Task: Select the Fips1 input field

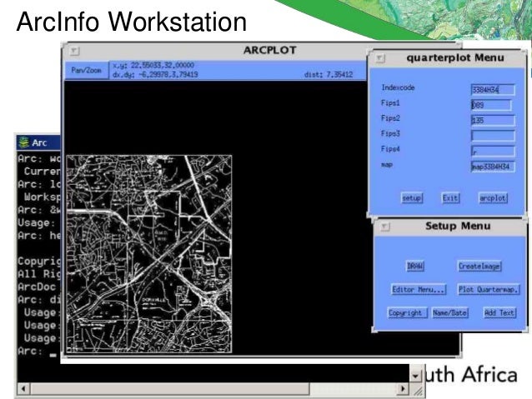Action: pyautogui.click(x=491, y=105)
